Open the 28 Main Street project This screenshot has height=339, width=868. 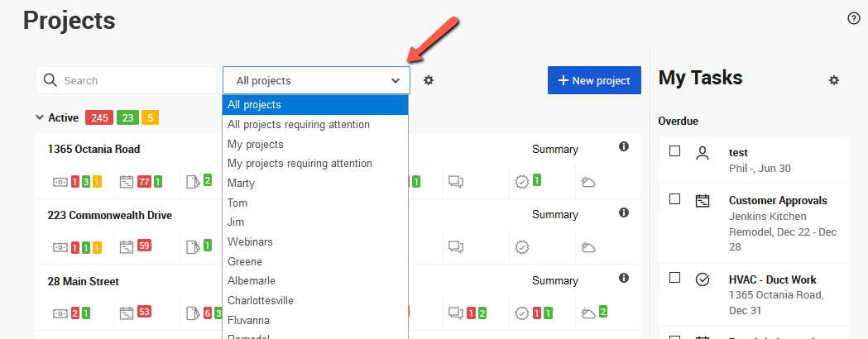coord(83,281)
